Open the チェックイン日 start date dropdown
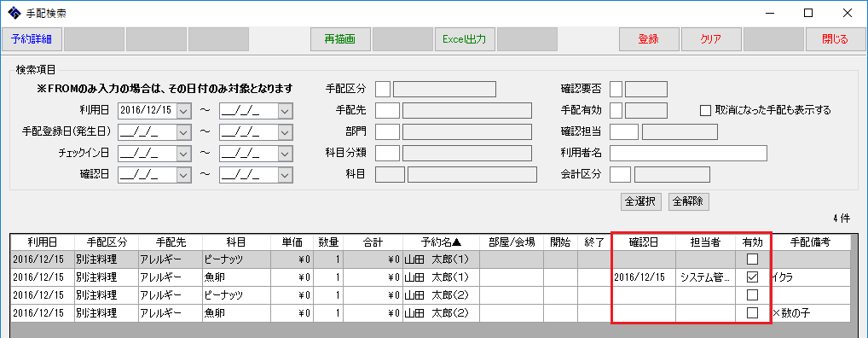 [184, 153]
